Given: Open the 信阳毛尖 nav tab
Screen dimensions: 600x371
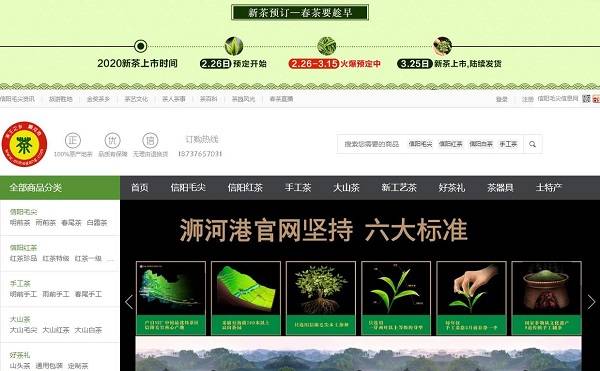Looking at the screenshot, I should click(188, 187).
